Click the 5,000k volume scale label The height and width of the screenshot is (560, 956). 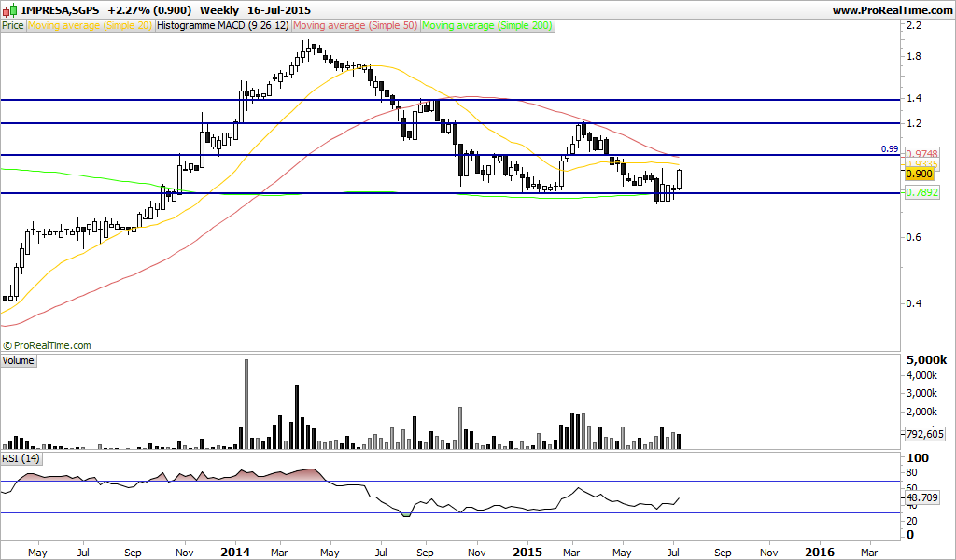tap(927, 359)
